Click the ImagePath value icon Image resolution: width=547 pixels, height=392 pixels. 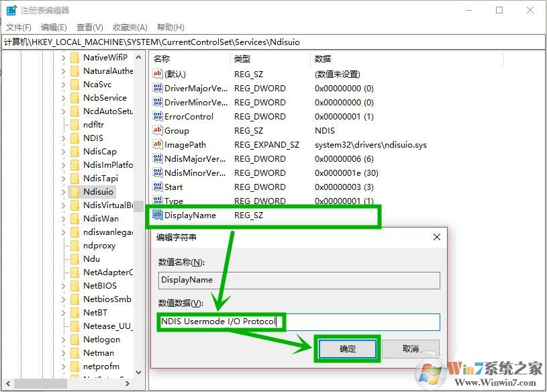(x=158, y=145)
